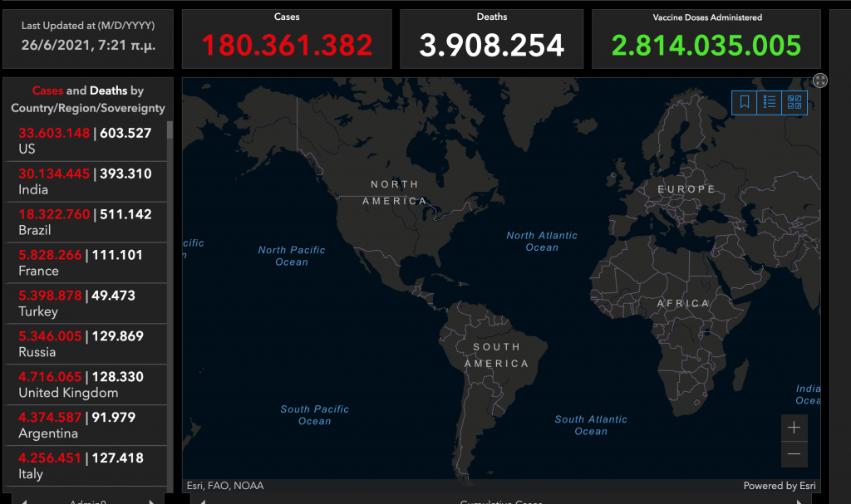Image resolution: width=851 pixels, height=504 pixels.
Task: Click the country list scrollbar
Action: (x=170, y=249)
